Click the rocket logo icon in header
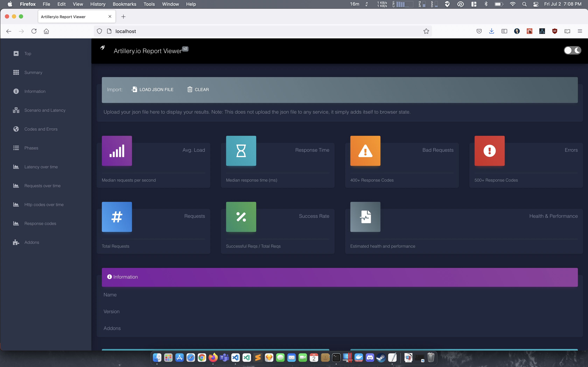Image resolution: width=588 pixels, height=367 pixels. coord(103,48)
